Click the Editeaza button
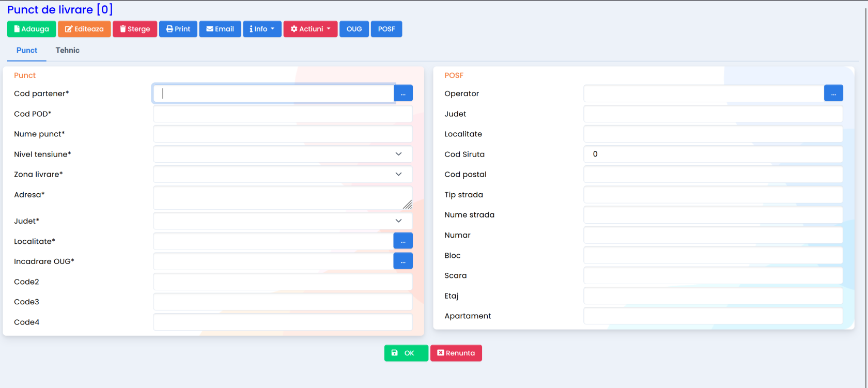 click(84, 29)
